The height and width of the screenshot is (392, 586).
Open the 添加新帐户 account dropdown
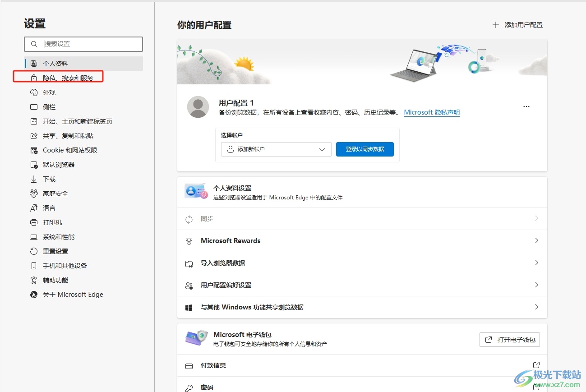pyautogui.click(x=276, y=149)
